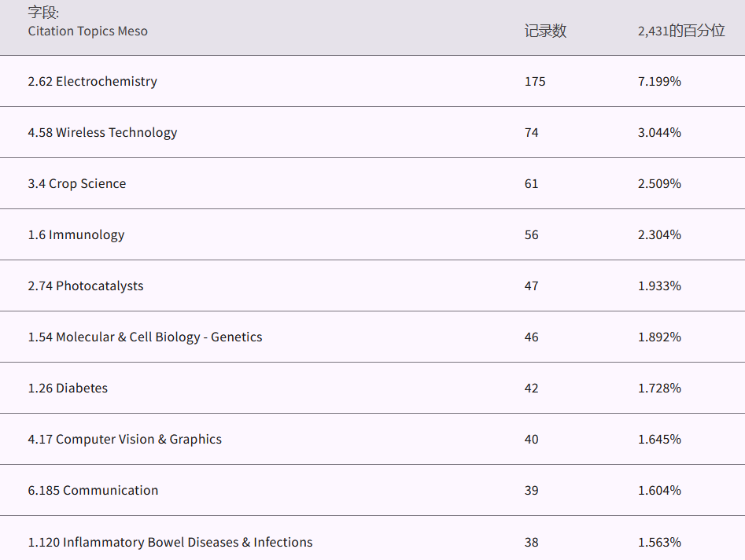Select the 6.185 Communication entry
The width and height of the screenshot is (745, 560).
click(x=93, y=490)
